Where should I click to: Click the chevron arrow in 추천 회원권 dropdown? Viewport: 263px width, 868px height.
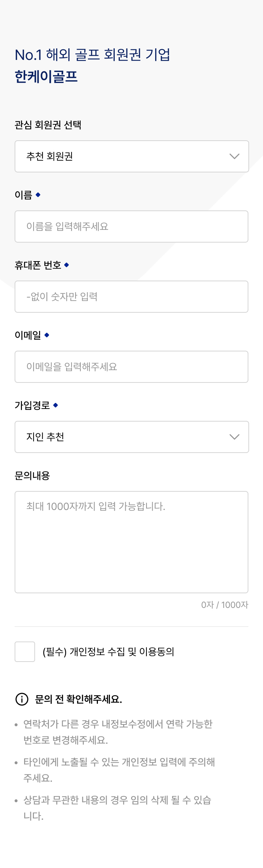pos(234,156)
